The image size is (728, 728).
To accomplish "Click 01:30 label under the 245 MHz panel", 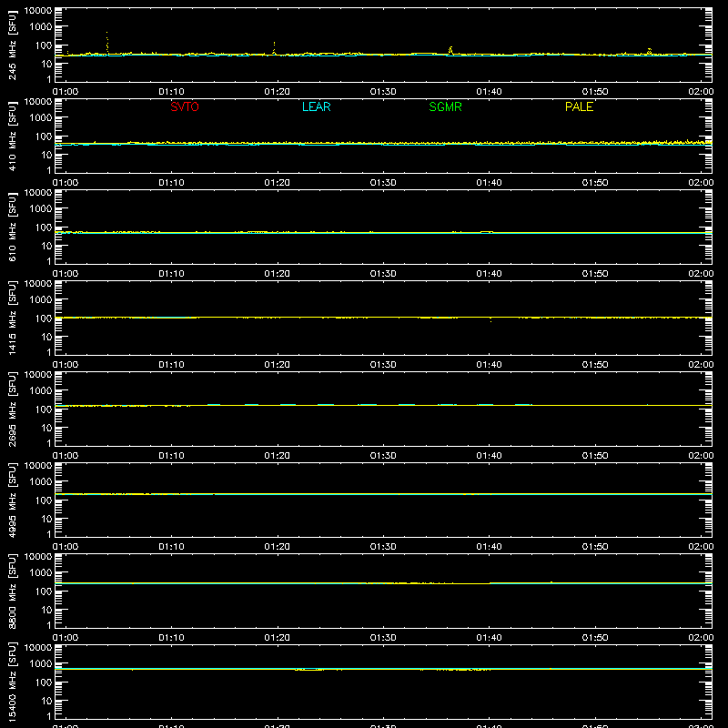I will click(x=383, y=92).
